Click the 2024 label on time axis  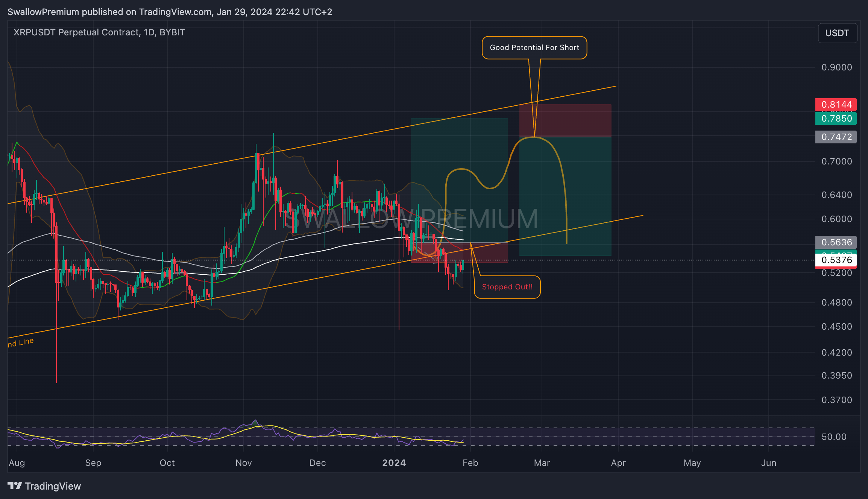[x=394, y=463]
